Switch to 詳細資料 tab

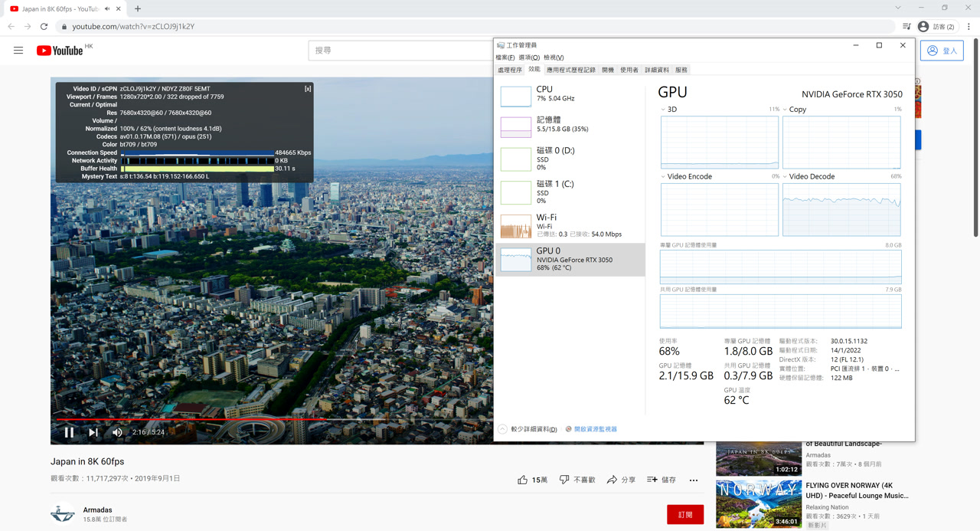657,70
